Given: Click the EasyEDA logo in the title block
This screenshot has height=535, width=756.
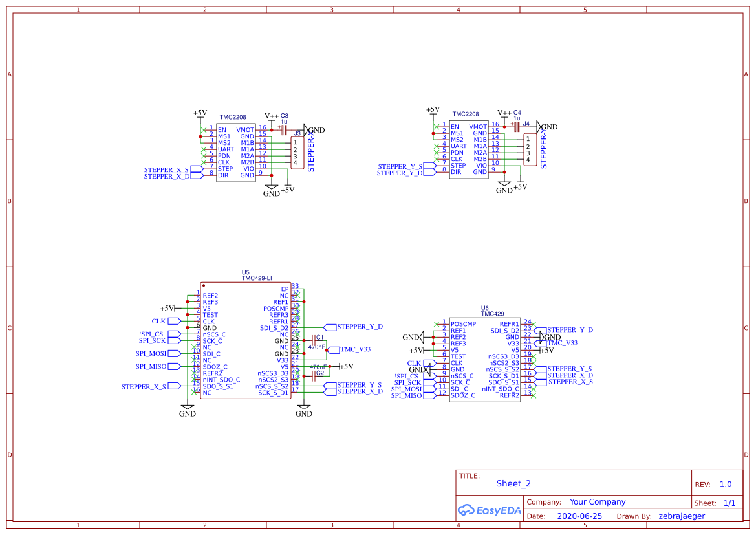Looking at the screenshot, I should click(490, 510).
